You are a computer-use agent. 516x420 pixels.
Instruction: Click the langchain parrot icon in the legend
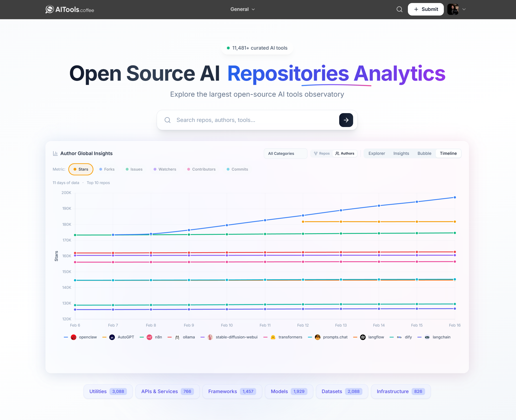[x=427, y=337]
